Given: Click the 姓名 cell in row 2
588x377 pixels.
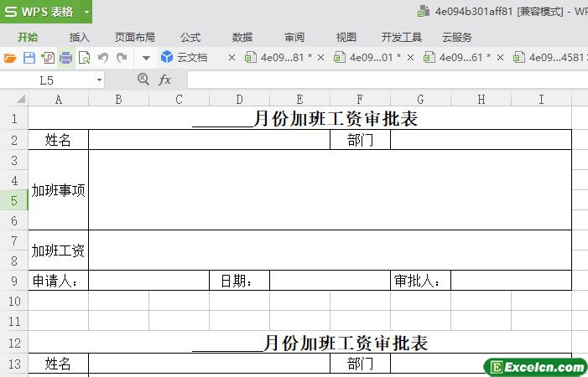Looking at the screenshot, I should [58, 140].
